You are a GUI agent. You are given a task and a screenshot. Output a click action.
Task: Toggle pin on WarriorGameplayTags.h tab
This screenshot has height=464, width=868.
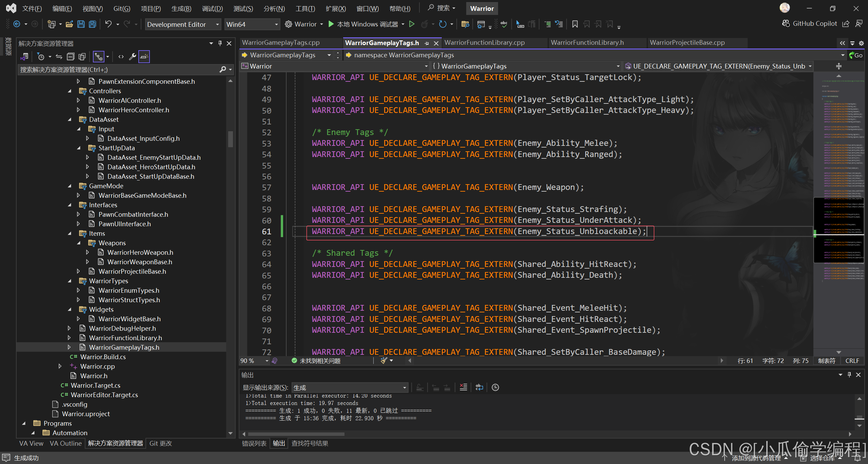tap(427, 43)
